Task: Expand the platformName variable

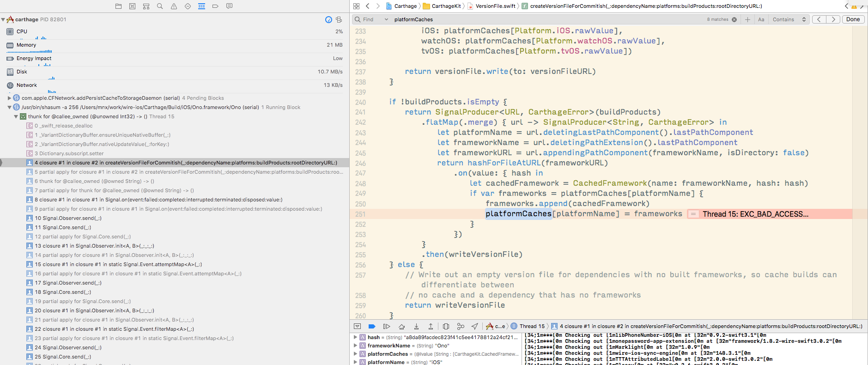Action: coord(355,362)
